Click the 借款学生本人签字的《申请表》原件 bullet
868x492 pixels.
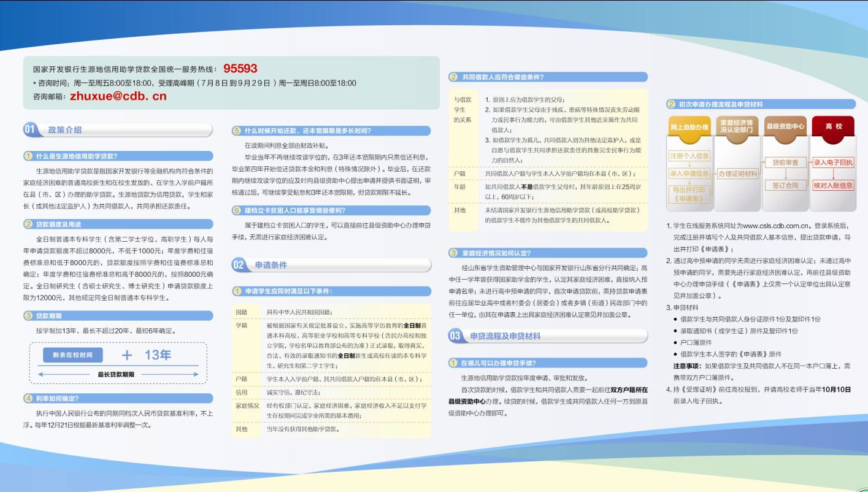pos(731,354)
